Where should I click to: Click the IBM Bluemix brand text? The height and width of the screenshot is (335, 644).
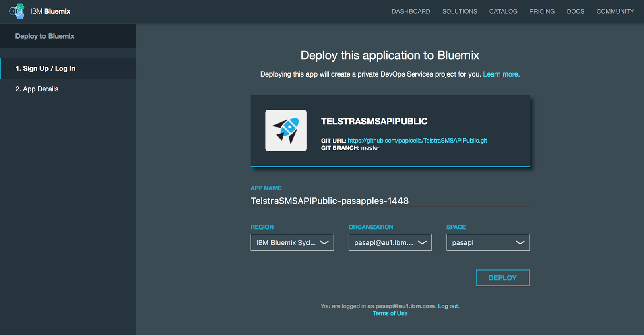51,11
